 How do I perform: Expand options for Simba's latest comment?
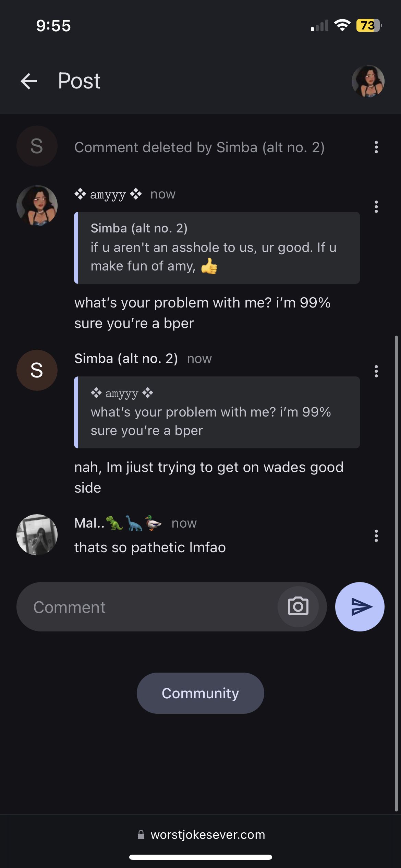coord(376,371)
